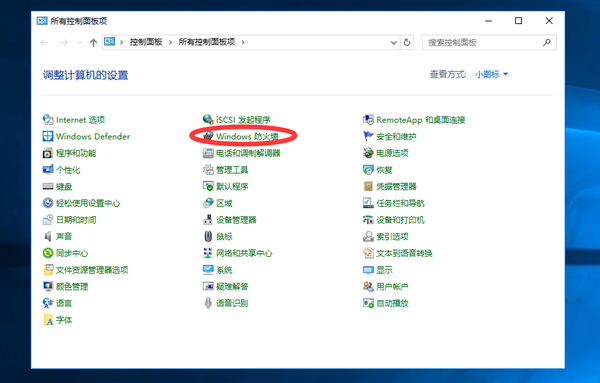Click the magnifier search icon
Viewport: 600px width, 383px height.
547,42
